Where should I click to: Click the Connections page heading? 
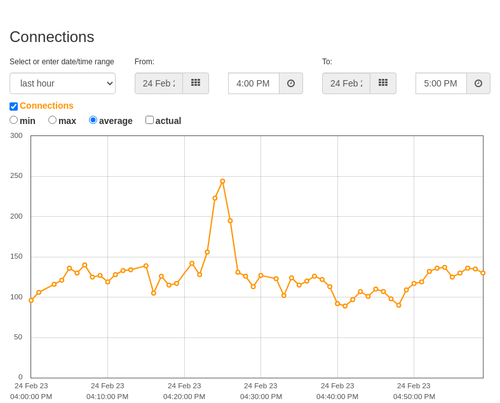click(x=52, y=37)
